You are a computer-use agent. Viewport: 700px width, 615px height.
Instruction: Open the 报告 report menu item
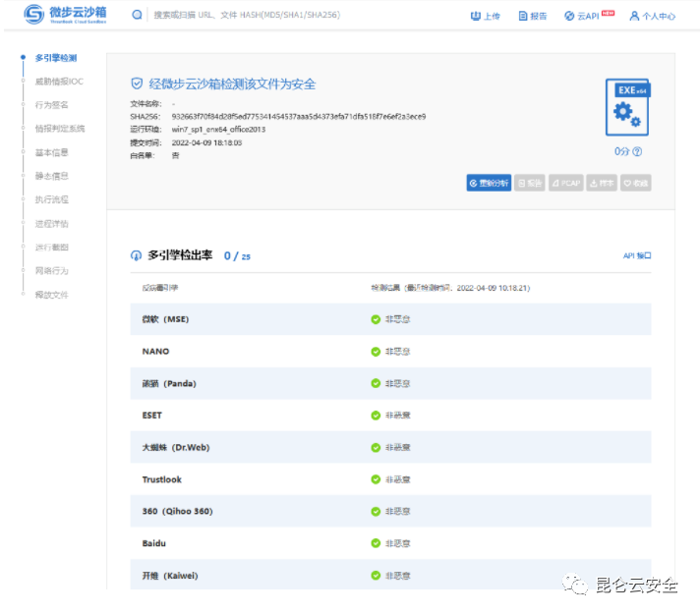pos(532,16)
